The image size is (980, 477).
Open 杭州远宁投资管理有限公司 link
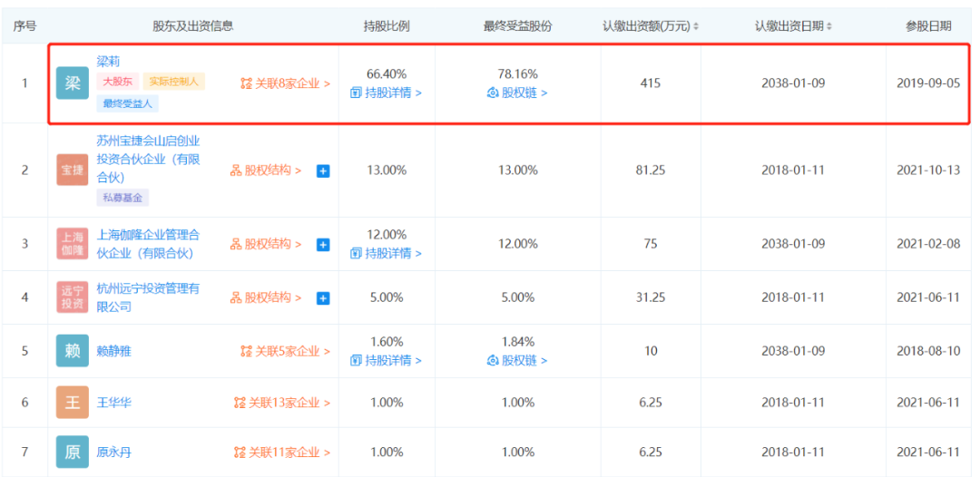pyautogui.click(x=148, y=297)
